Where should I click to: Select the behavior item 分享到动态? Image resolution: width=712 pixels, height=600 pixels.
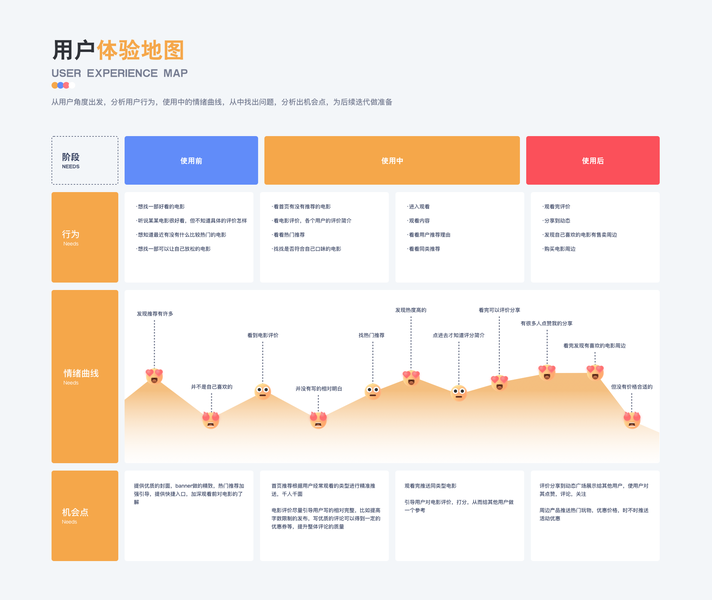click(556, 221)
